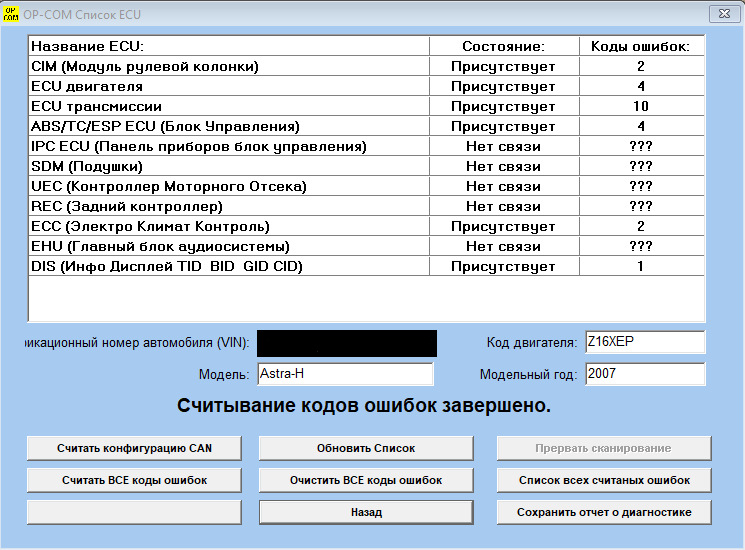Click 'Коды ошибок:' column header
This screenshot has height=550, width=745.
pyautogui.click(x=641, y=46)
